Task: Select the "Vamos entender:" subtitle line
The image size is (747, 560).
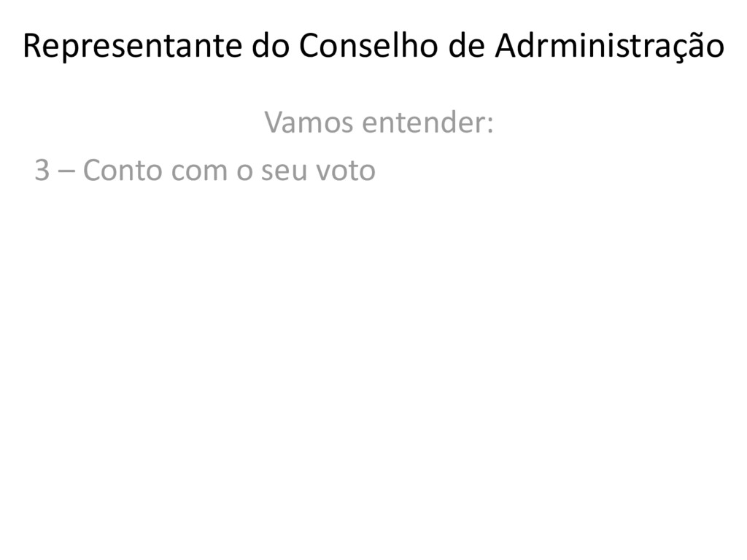Action: [379, 123]
